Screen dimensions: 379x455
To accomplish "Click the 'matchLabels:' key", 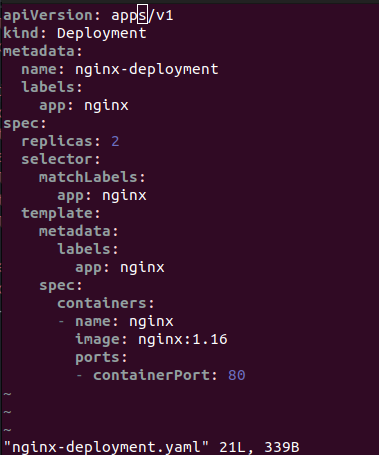I will click(92, 177).
